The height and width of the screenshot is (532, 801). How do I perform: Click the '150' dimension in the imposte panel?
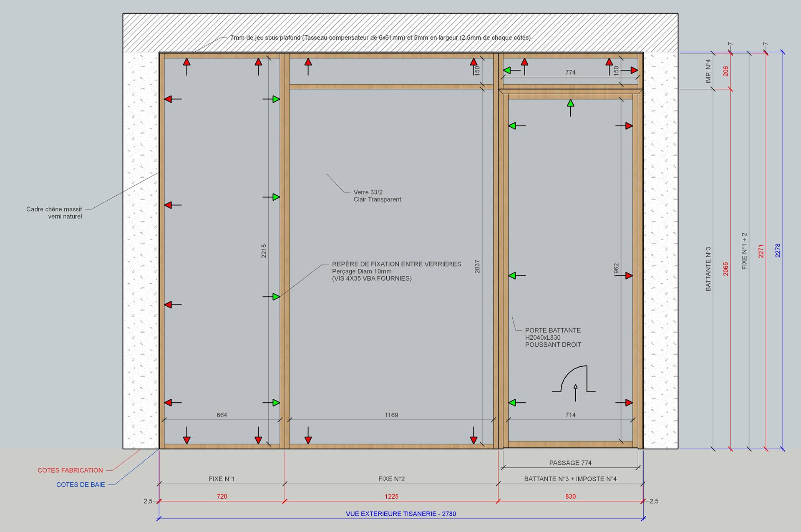tap(616, 71)
